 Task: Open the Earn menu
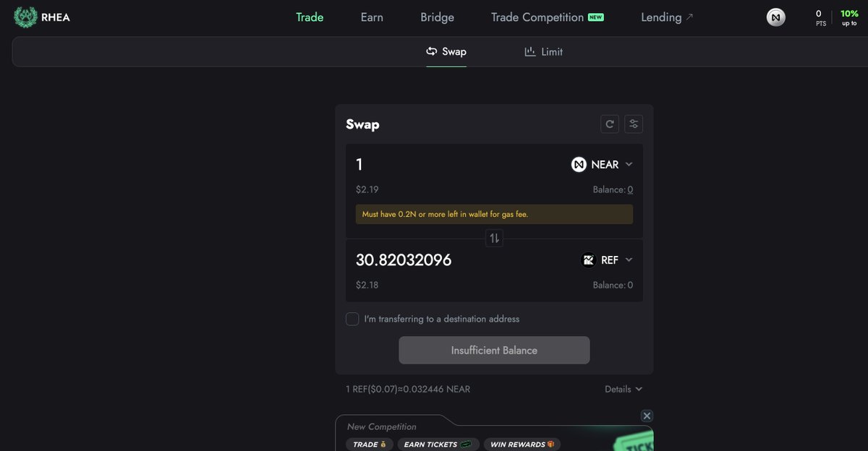point(372,17)
